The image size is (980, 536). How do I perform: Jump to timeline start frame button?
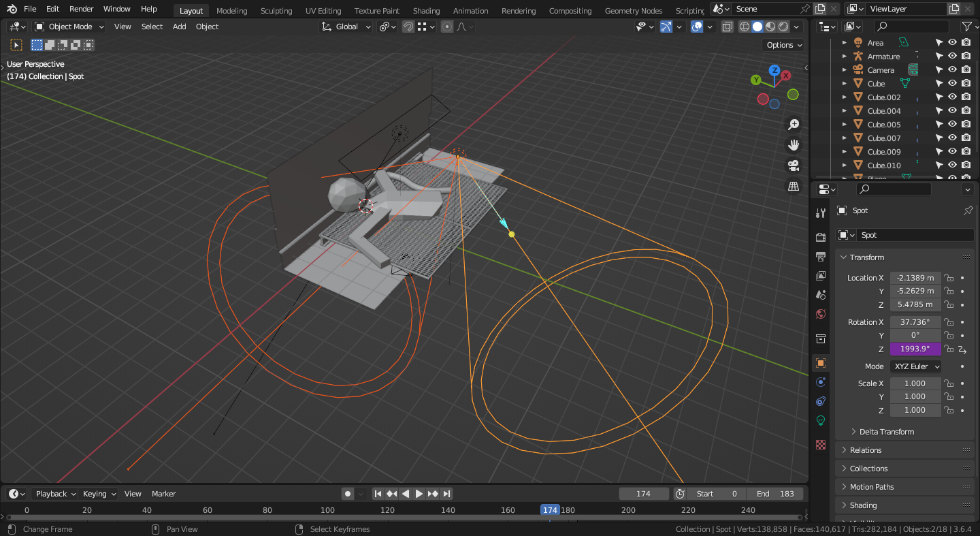pos(378,494)
